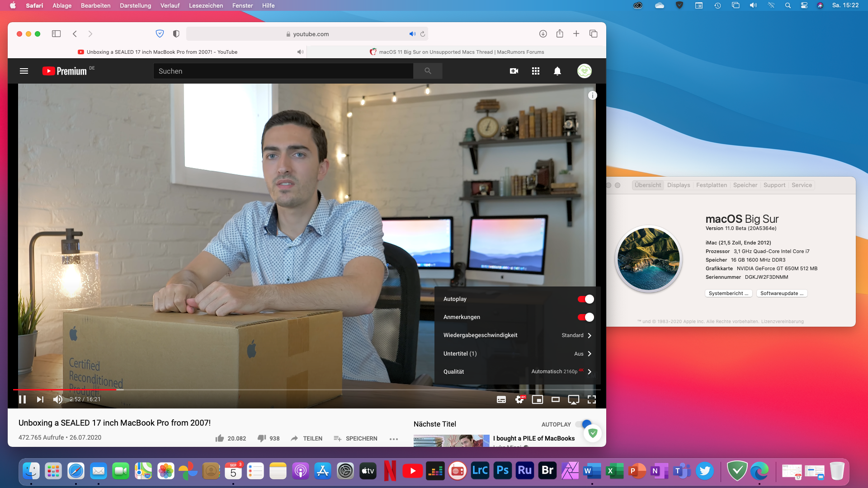Click the Softwareupdate button
This screenshot has height=488, width=868.
(x=782, y=293)
